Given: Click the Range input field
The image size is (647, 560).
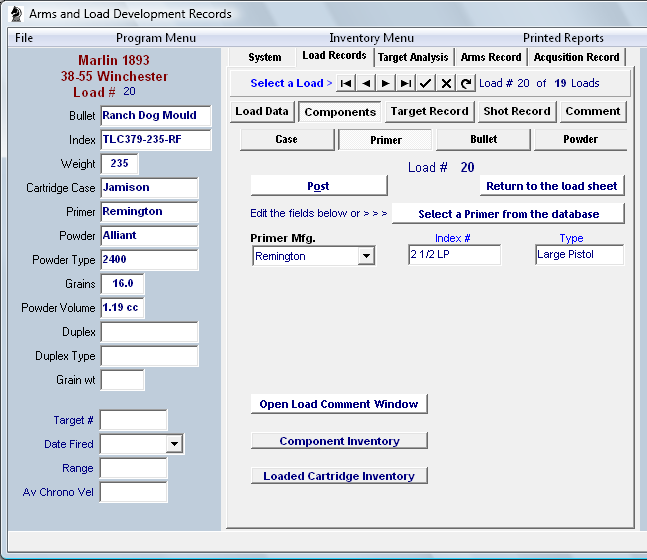Looking at the screenshot, I should coord(133,468).
